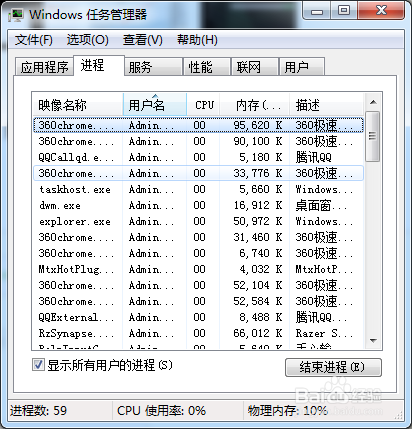Select the taskhost.exe process
This screenshot has width=412, height=429.
198,189
